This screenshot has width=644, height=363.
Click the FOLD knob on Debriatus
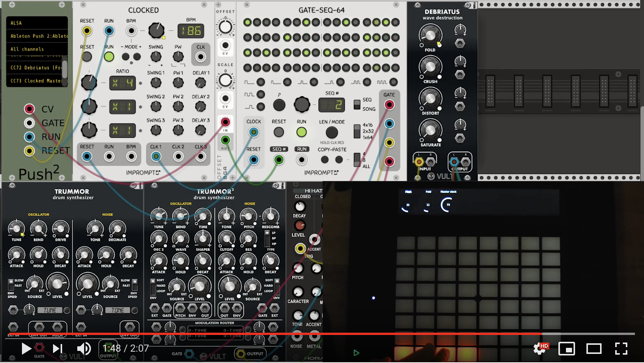pyautogui.click(x=430, y=35)
